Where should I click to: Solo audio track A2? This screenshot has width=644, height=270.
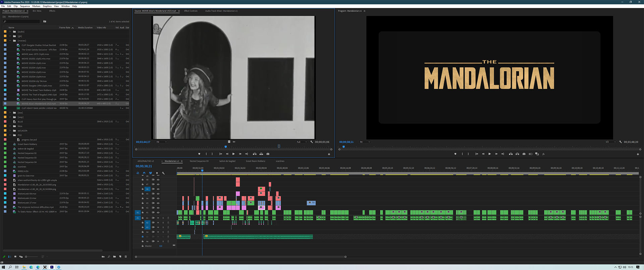(x=163, y=223)
